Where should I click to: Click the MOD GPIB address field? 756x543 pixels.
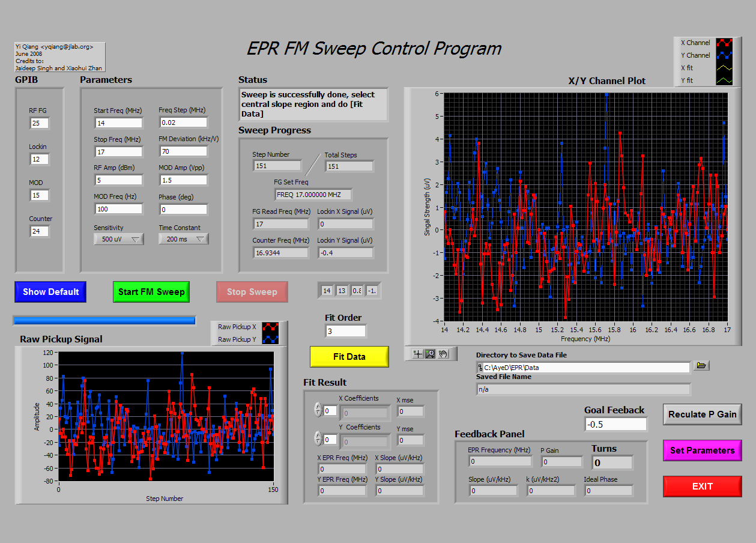coord(40,195)
